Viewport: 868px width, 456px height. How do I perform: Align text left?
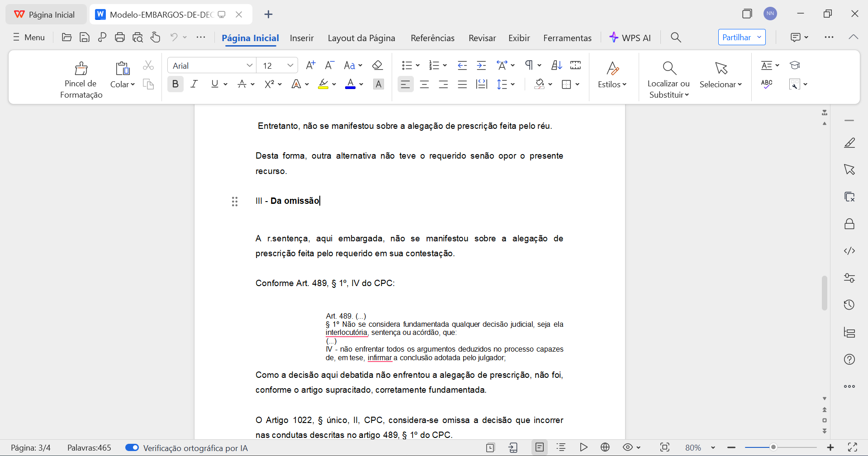coord(405,84)
